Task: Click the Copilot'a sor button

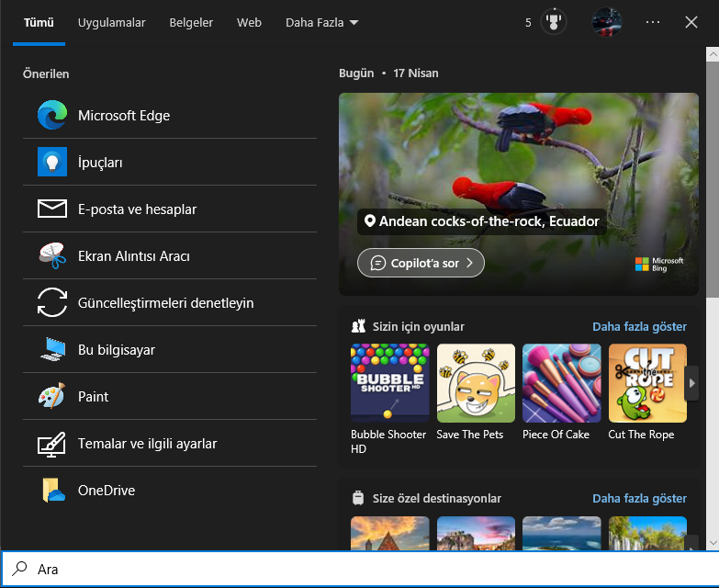Action: pyautogui.click(x=421, y=263)
